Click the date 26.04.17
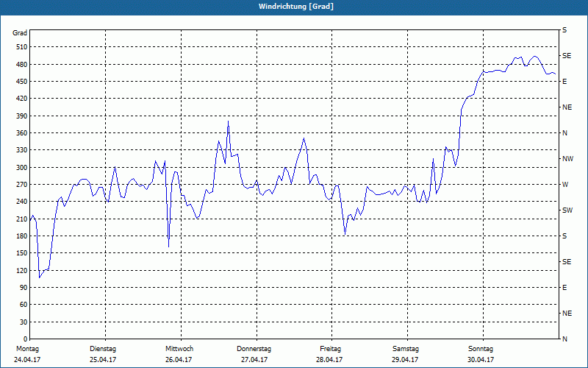This screenshot has height=368, width=588. (179, 360)
